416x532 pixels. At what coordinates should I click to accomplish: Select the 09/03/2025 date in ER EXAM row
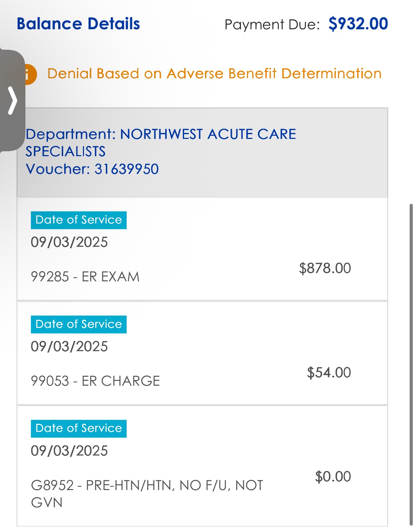point(69,242)
